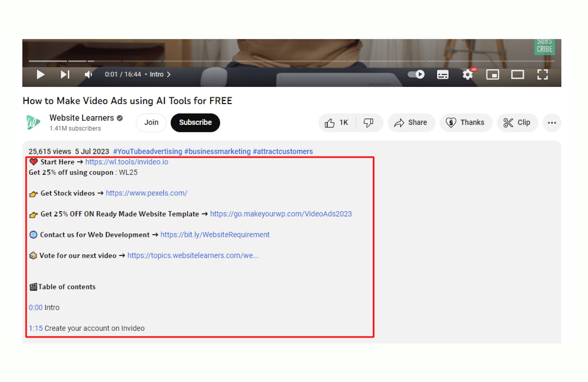Open the topics.websitelearners.com vote link
This screenshot has height=382, width=588.
pyautogui.click(x=193, y=256)
